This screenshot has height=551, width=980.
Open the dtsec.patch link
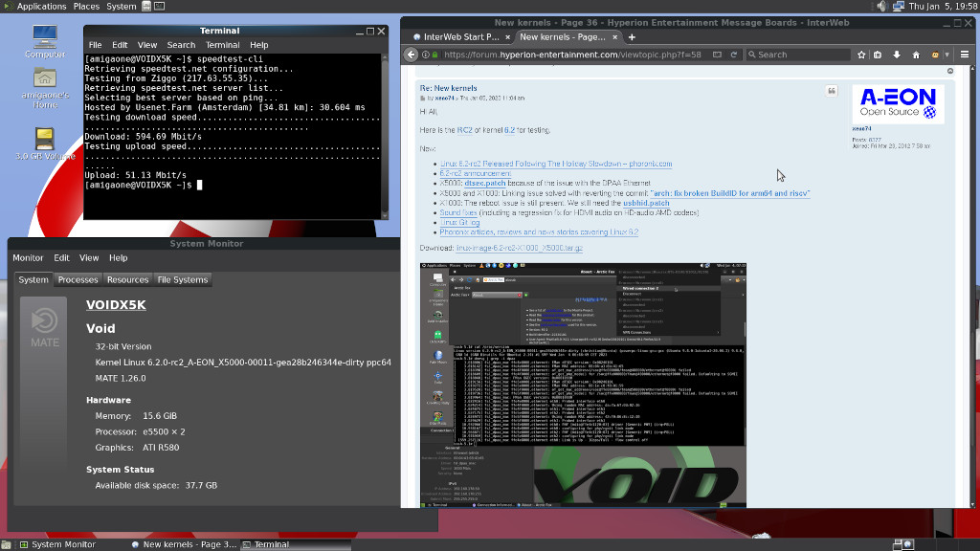coord(485,183)
